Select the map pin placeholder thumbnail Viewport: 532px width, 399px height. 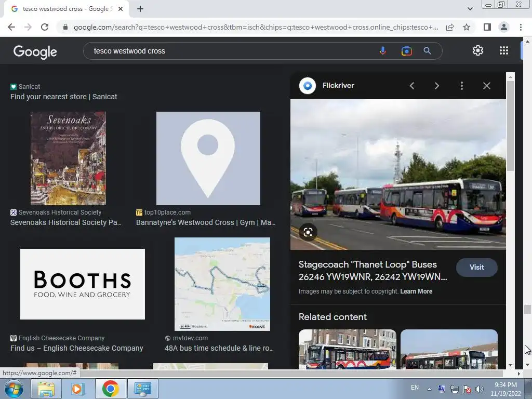coord(208,158)
